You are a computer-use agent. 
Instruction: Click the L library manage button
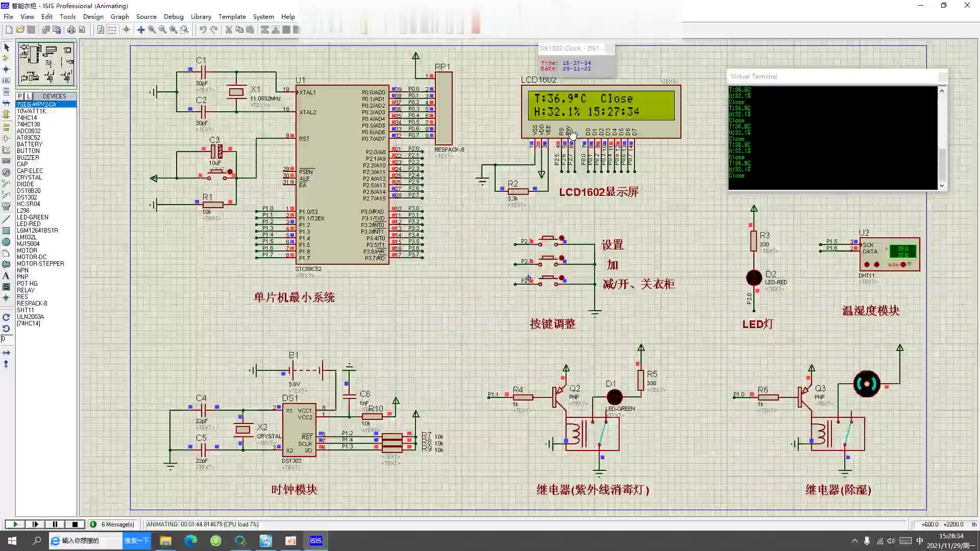28,96
